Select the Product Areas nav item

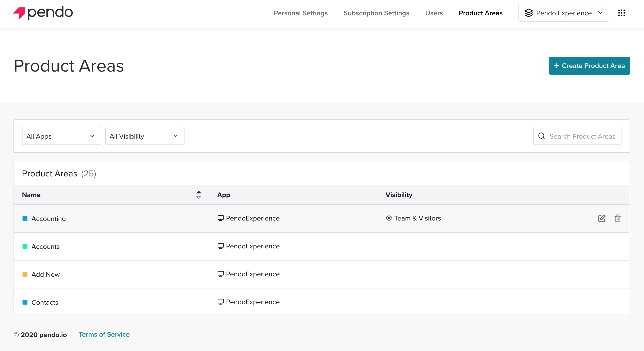[x=480, y=13]
